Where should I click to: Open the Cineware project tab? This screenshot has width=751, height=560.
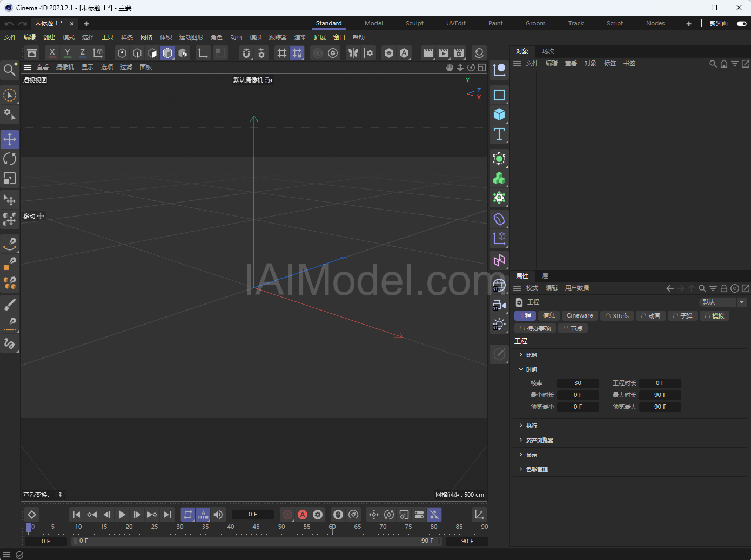point(580,316)
